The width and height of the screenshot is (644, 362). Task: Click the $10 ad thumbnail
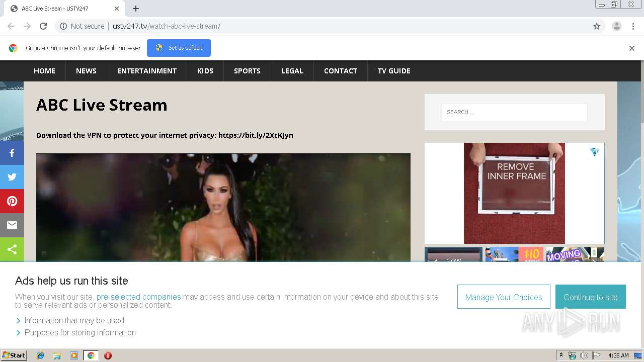514,254
